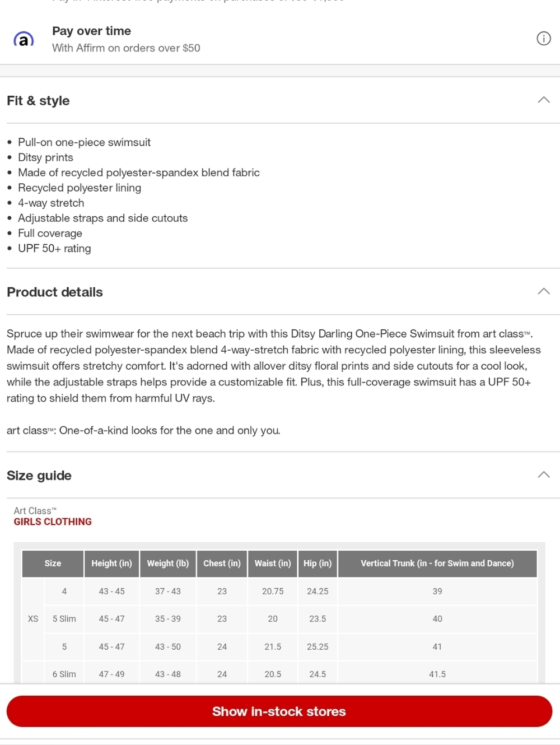Click the XS size group cell
Screen dimensions: 560x745
coord(33,619)
